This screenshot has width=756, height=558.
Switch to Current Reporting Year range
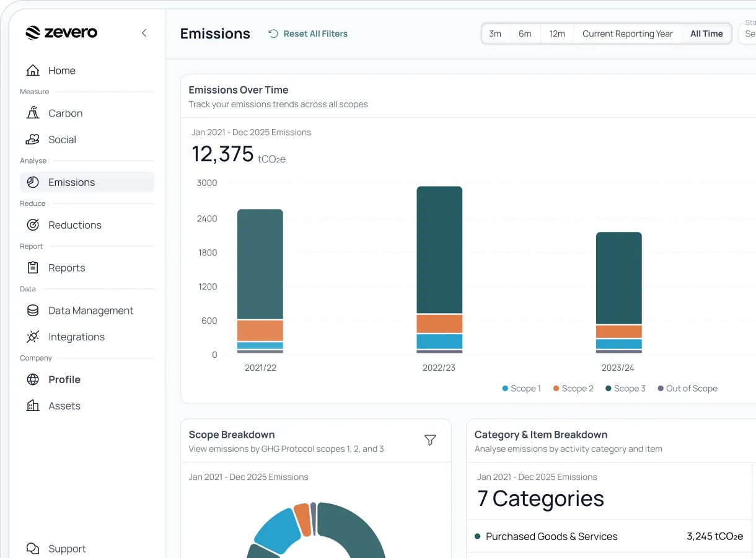(628, 34)
